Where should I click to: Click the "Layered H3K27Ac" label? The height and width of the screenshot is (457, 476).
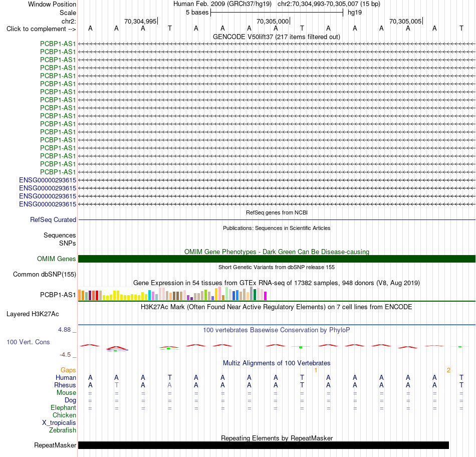[33, 314]
